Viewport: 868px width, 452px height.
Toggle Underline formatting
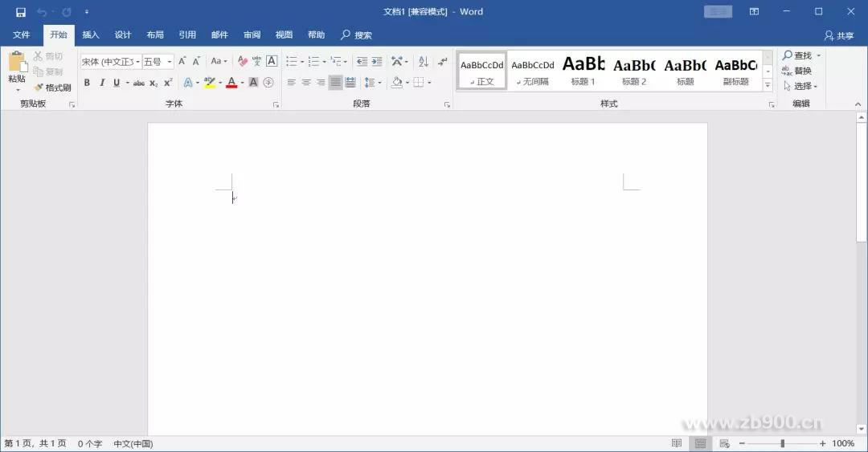(117, 83)
